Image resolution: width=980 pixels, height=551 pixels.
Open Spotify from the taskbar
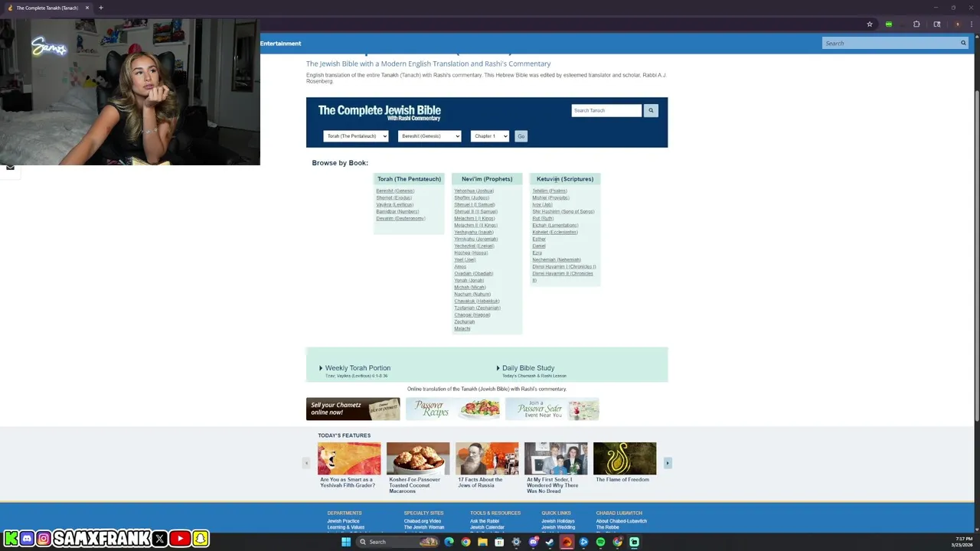click(x=600, y=542)
